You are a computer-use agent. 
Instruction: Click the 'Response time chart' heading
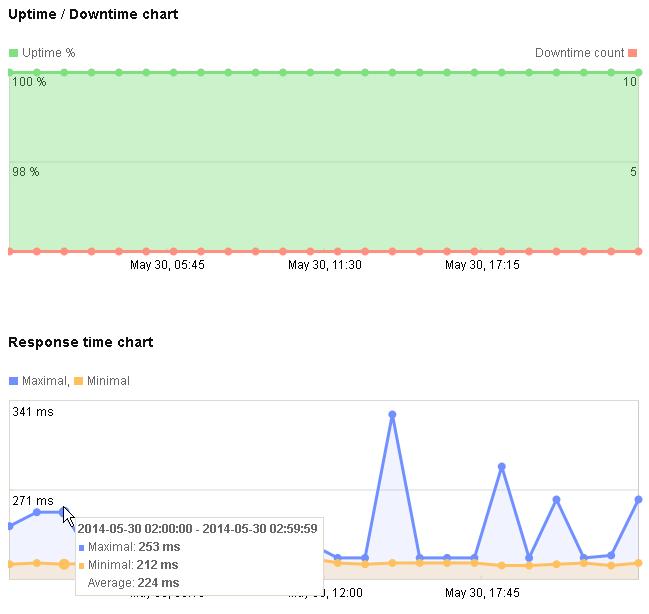coord(81,342)
